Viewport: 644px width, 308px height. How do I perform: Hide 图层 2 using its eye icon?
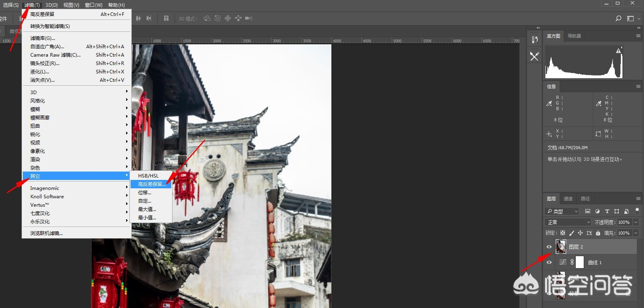(x=549, y=247)
